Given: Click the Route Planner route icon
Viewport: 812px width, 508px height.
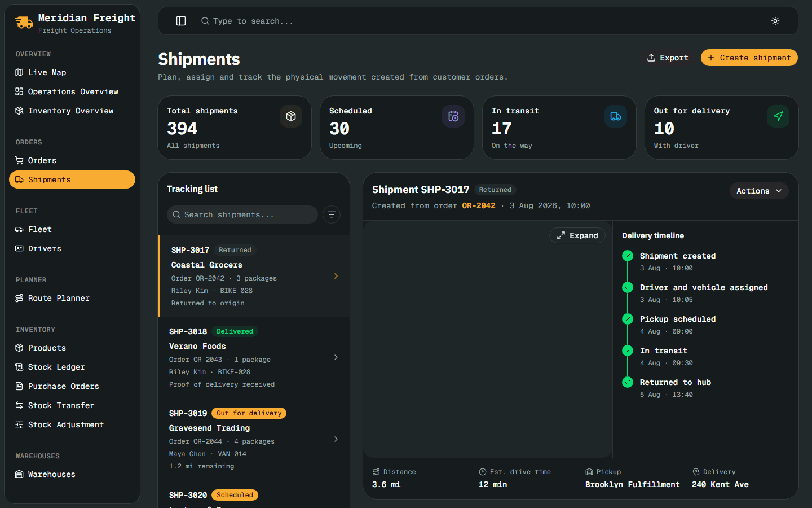Looking at the screenshot, I should pyautogui.click(x=19, y=298).
